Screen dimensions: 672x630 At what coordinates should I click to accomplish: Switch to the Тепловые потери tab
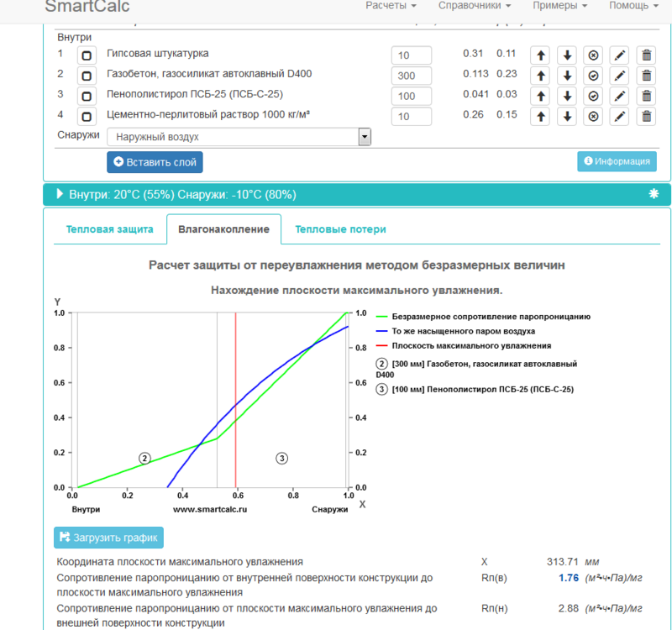point(341,229)
